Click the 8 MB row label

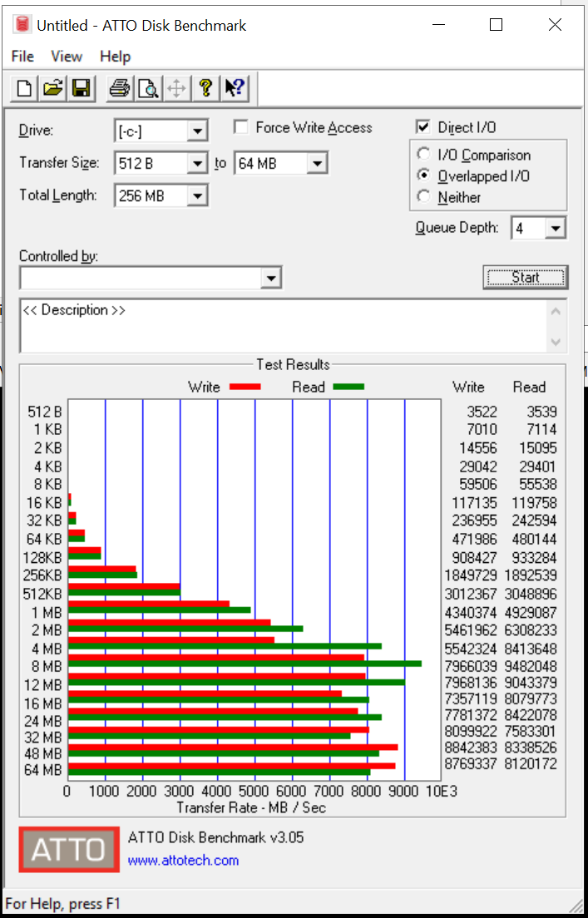coord(46,666)
